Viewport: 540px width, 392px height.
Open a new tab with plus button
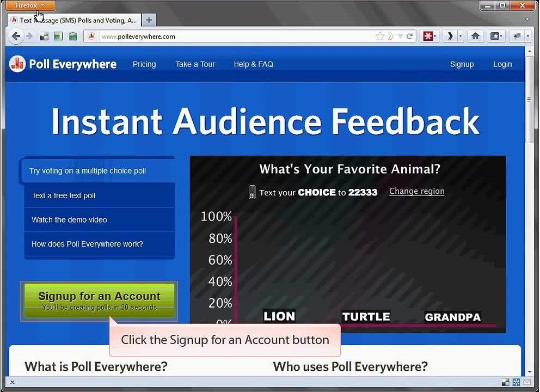(x=149, y=20)
